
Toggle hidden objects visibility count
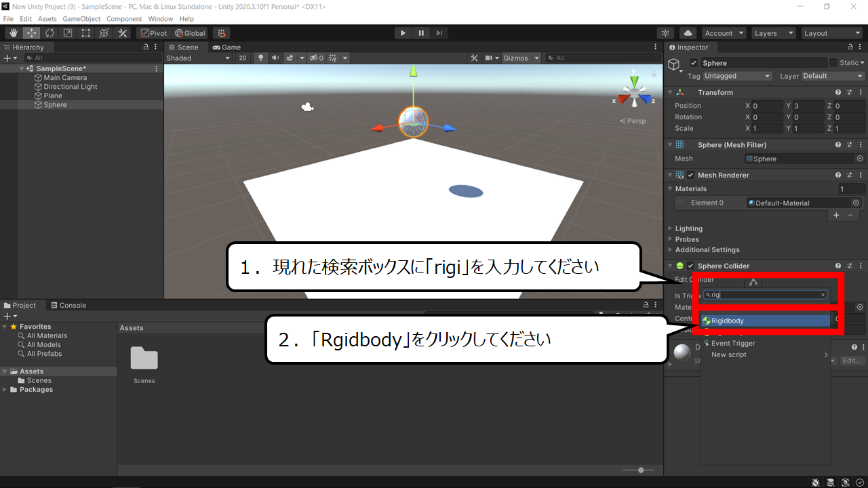[x=317, y=58]
